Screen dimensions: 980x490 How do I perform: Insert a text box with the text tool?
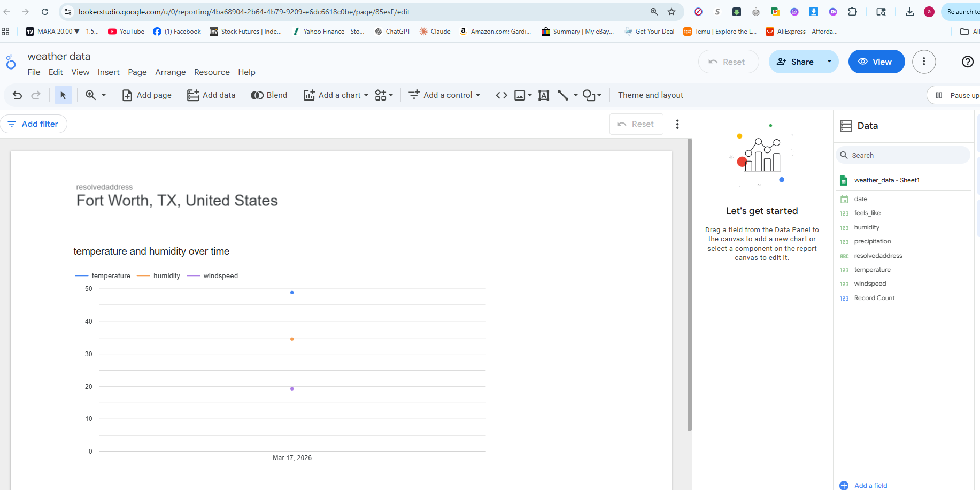pos(544,95)
